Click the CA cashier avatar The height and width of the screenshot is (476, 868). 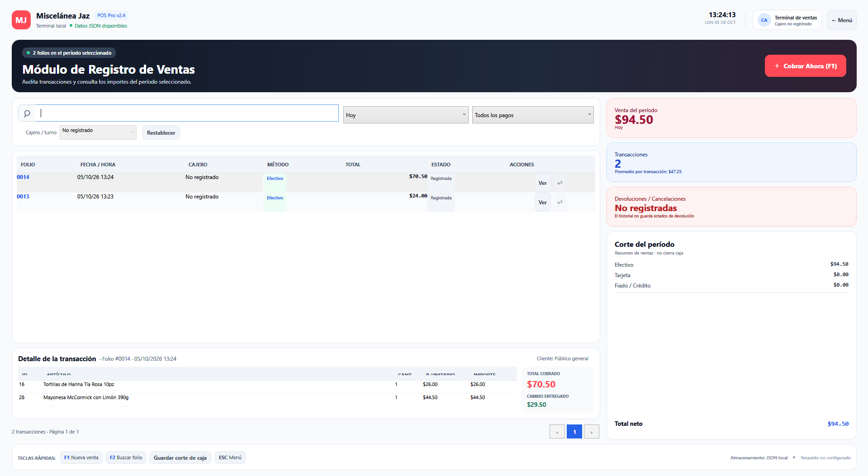(764, 20)
